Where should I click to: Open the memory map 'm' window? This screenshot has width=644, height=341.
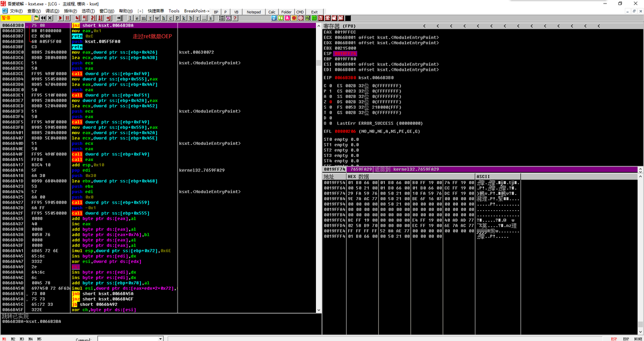(144, 18)
